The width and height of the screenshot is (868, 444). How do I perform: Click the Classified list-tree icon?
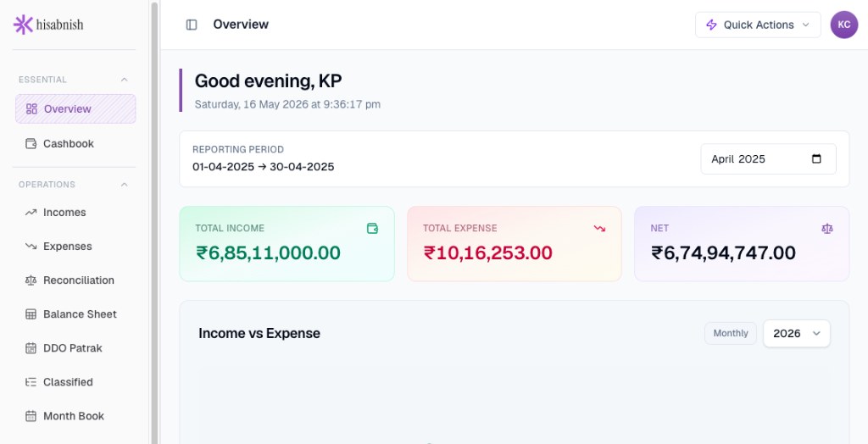tap(31, 381)
